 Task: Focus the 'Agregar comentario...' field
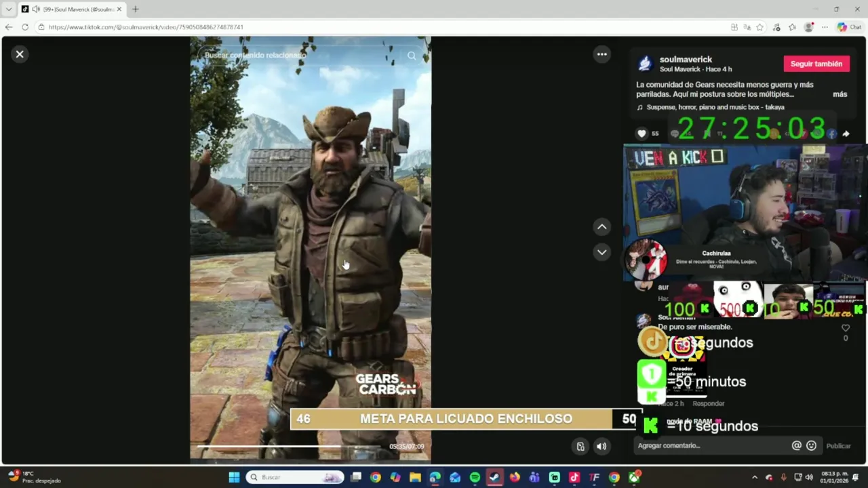[712, 445]
